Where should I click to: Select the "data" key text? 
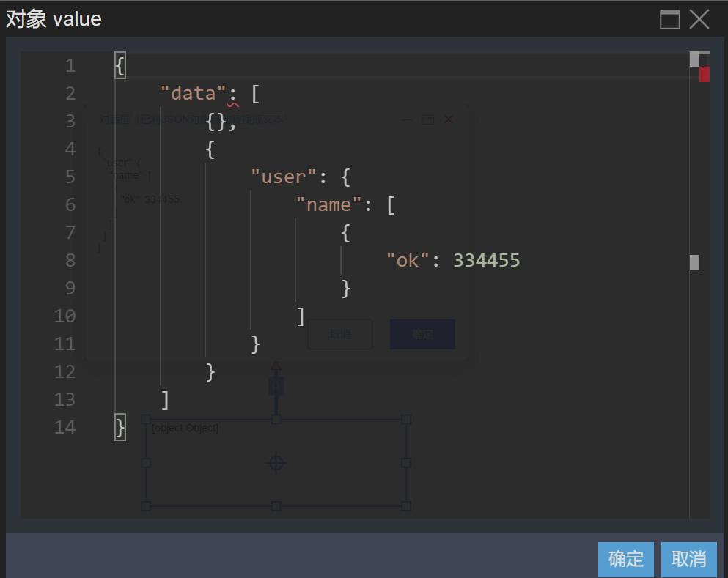[x=193, y=93]
